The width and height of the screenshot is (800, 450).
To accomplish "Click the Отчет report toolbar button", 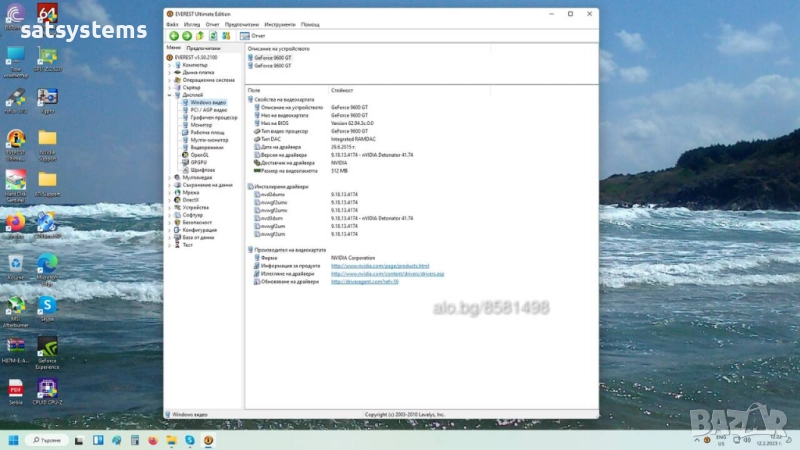I will pyautogui.click(x=250, y=35).
